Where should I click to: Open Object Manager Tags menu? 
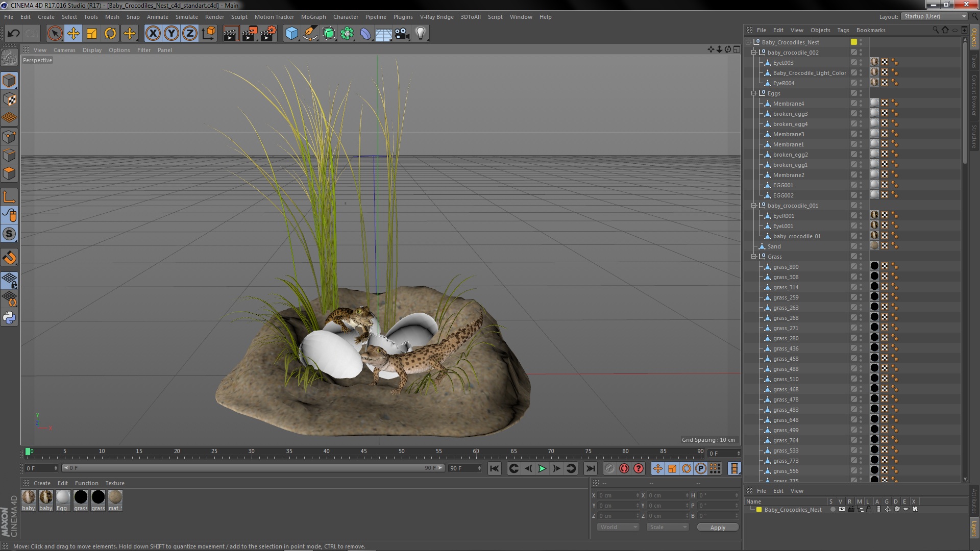(x=843, y=30)
